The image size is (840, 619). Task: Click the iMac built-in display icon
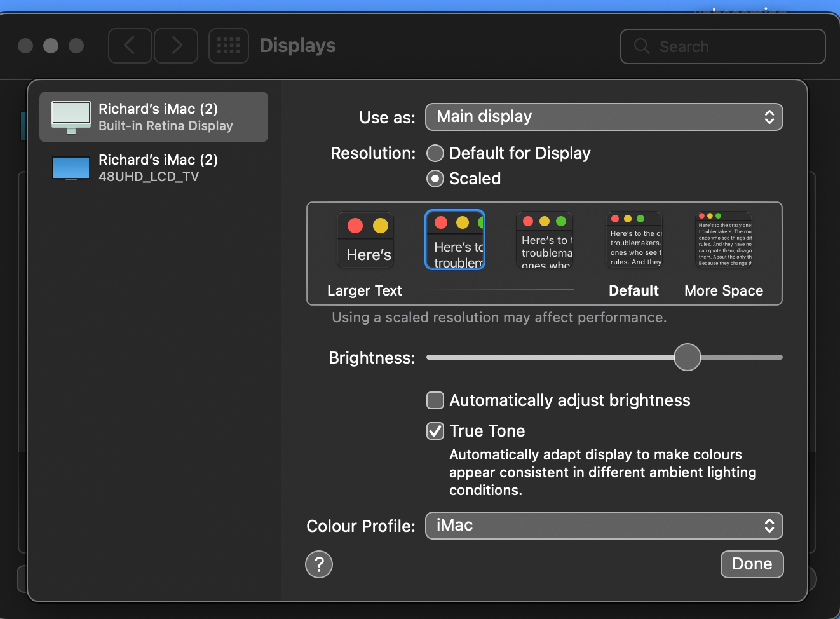[x=71, y=117]
